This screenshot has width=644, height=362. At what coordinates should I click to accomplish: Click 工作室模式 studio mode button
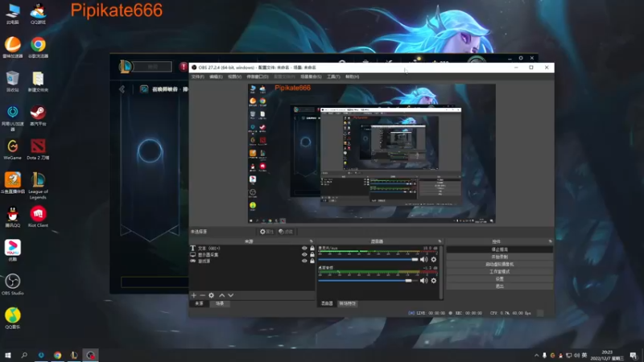(x=499, y=272)
